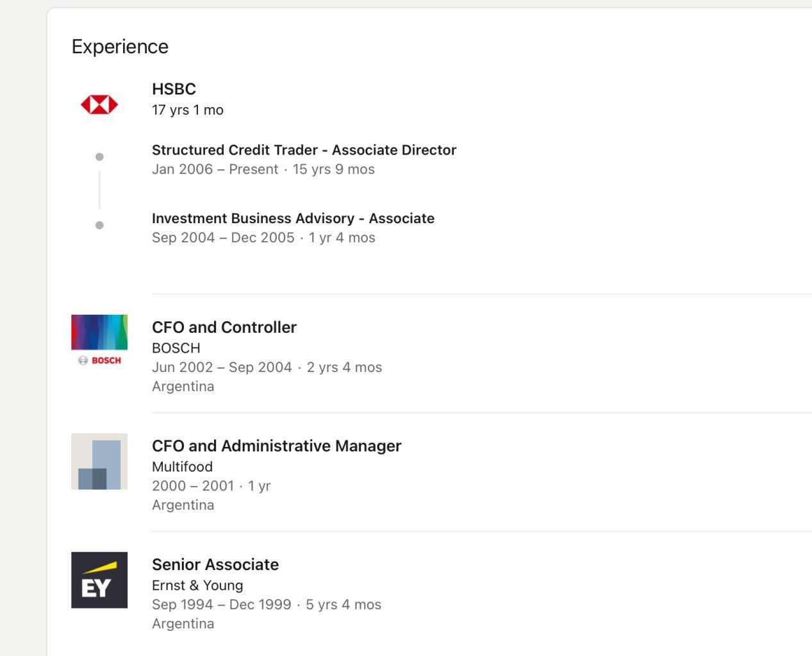Open the CFO and Controller position
The height and width of the screenshot is (656, 812).
coord(224,327)
